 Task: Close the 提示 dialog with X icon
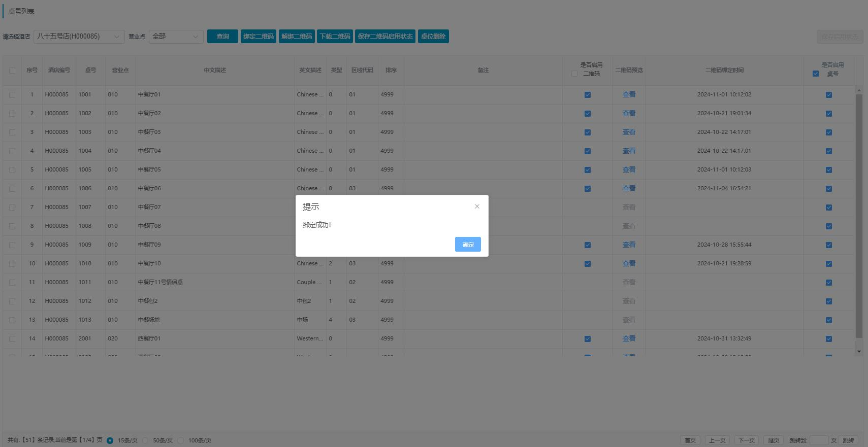[x=477, y=207]
